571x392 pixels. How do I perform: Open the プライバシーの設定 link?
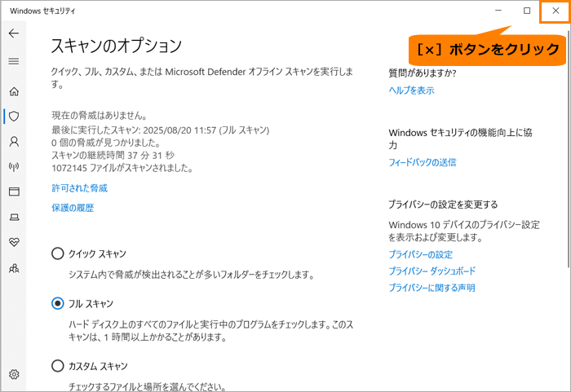click(x=421, y=254)
